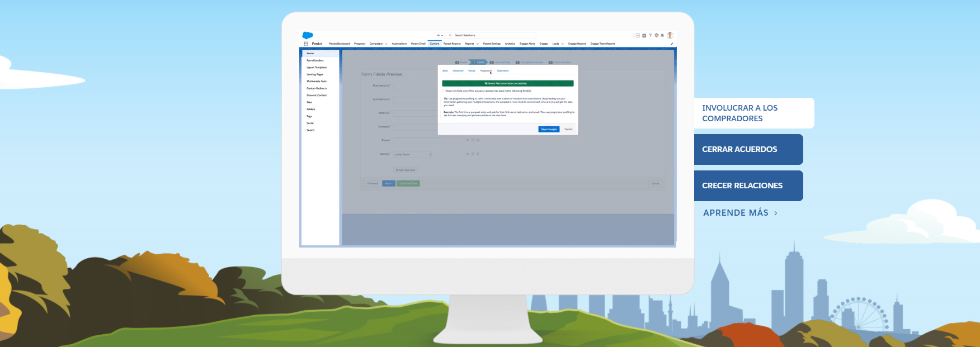Screen dimensions: 980x347
Task: Click the help question mark icon
Action: tap(650, 35)
